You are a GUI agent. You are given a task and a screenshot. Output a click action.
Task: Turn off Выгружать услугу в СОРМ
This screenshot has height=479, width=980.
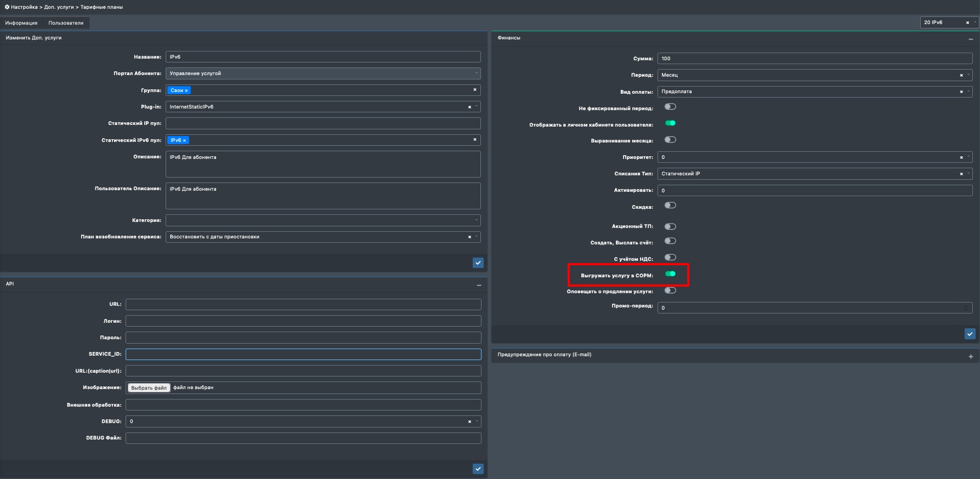click(670, 274)
